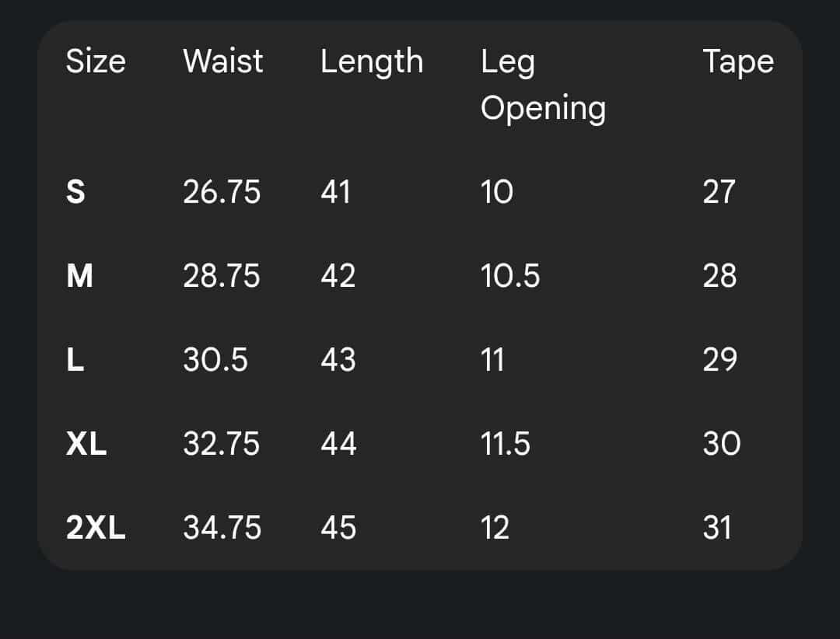This screenshot has height=639, width=840.
Task: Select length value 41 for size S
Action: click(x=335, y=191)
